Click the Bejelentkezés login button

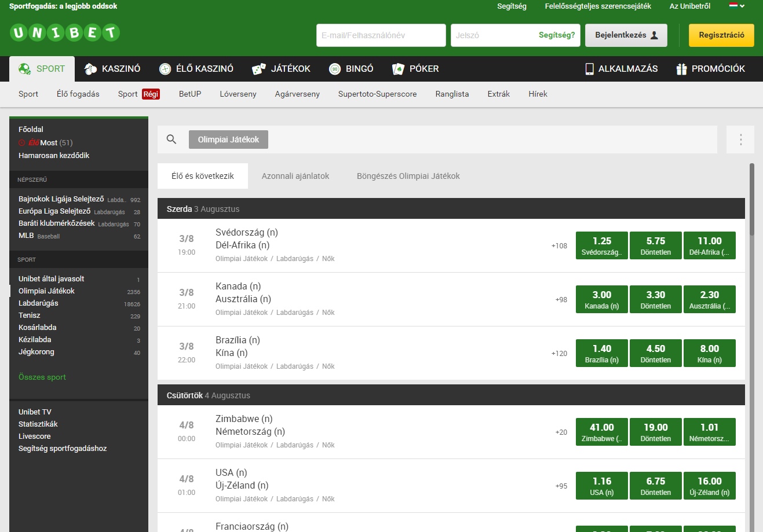pyautogui.click(x=626, y=35)
